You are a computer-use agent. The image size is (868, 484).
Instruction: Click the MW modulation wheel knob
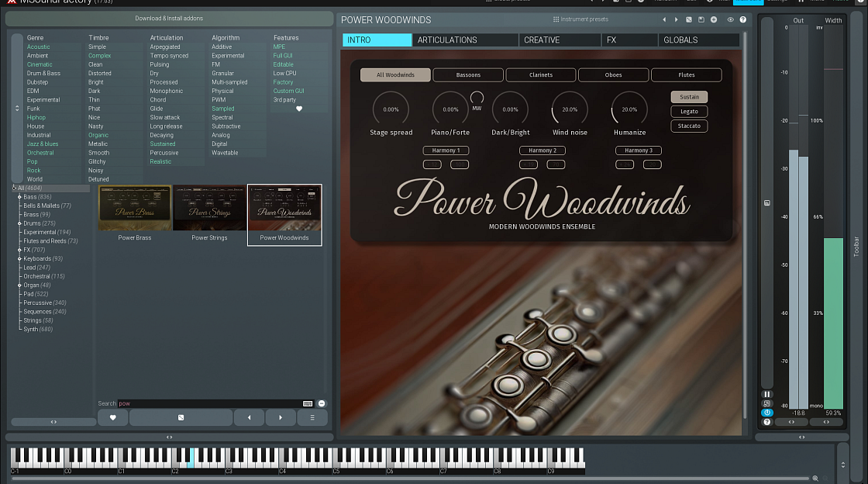coord(477,98)
